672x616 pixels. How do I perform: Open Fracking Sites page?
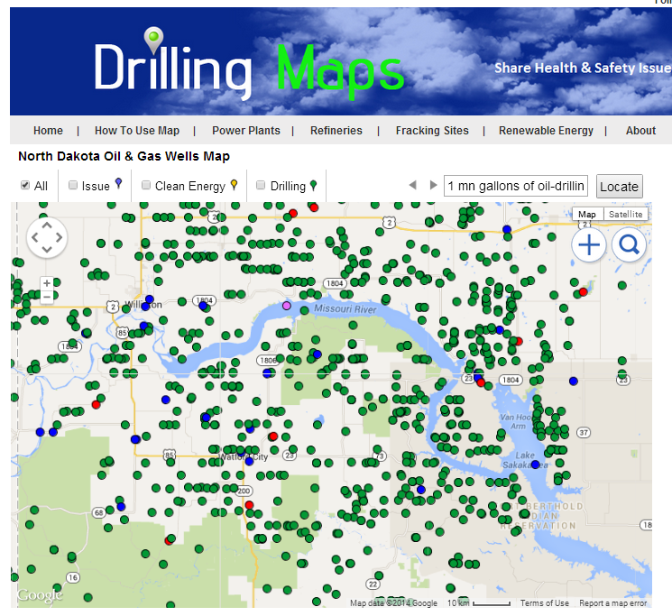tap(432, 130)
